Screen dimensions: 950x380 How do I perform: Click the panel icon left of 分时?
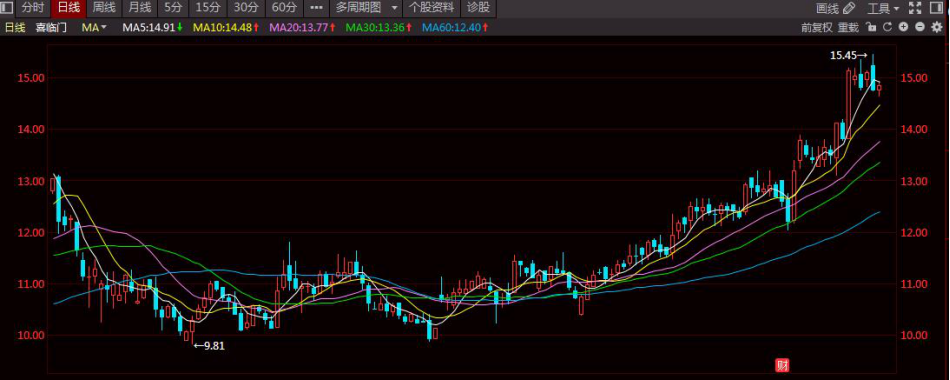pyautogui.click(x=7, y=8)
